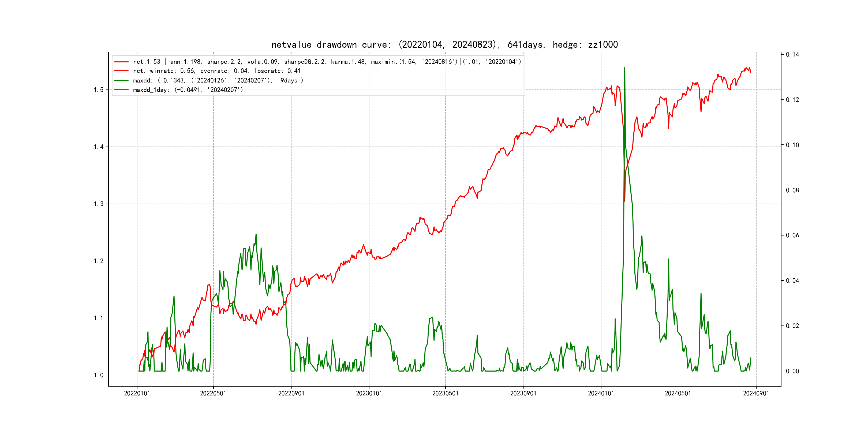Click the 20220501 x-axis date label

(x=213, y=393)
